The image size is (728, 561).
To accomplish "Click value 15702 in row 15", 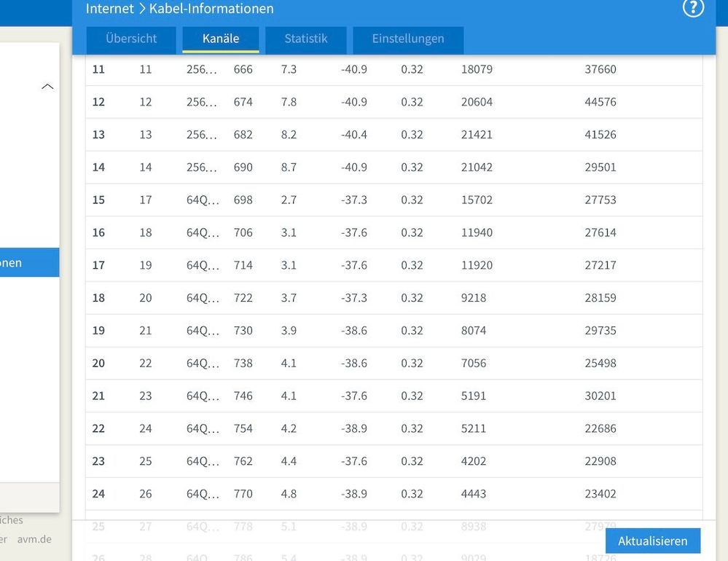I will [477, 200].
